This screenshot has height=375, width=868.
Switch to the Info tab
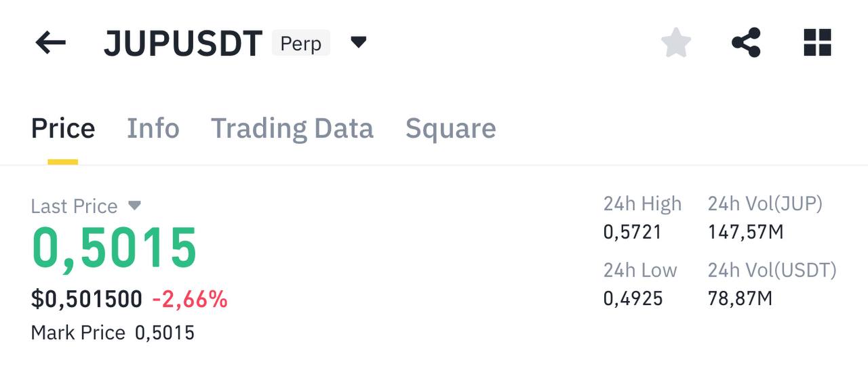pyautogui.click(x=153, y=128)
